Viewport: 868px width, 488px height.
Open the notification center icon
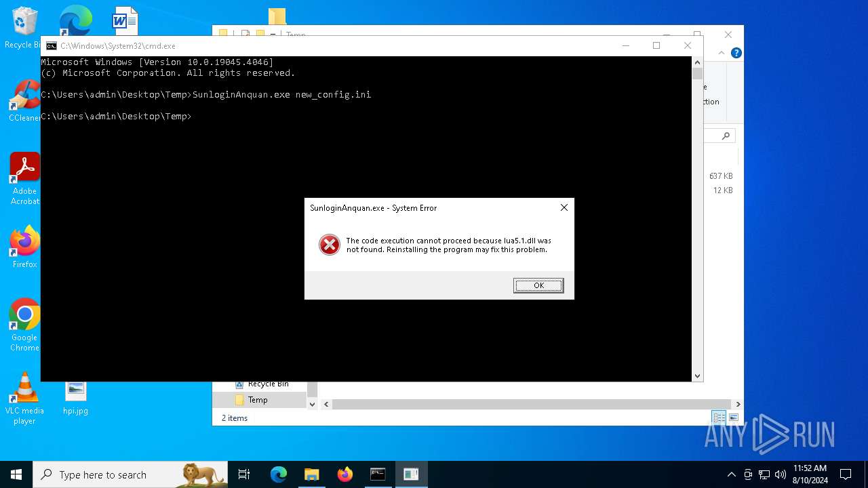click(x=846, y=474)
